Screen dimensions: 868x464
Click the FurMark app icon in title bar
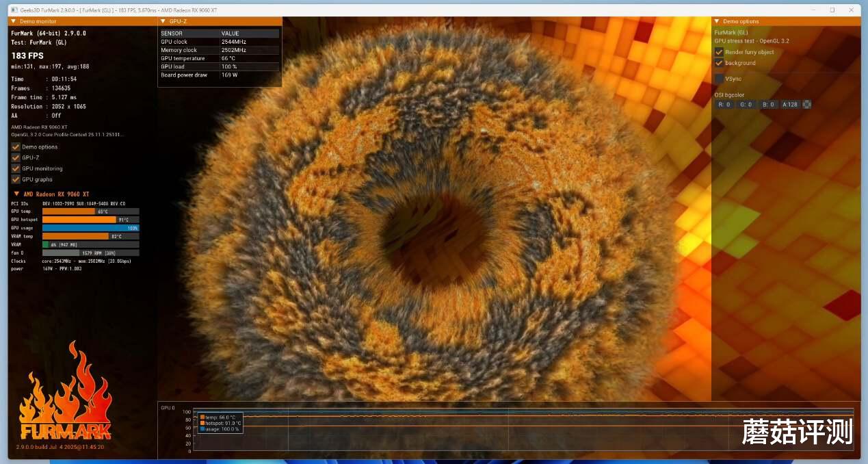pos(13,10)
